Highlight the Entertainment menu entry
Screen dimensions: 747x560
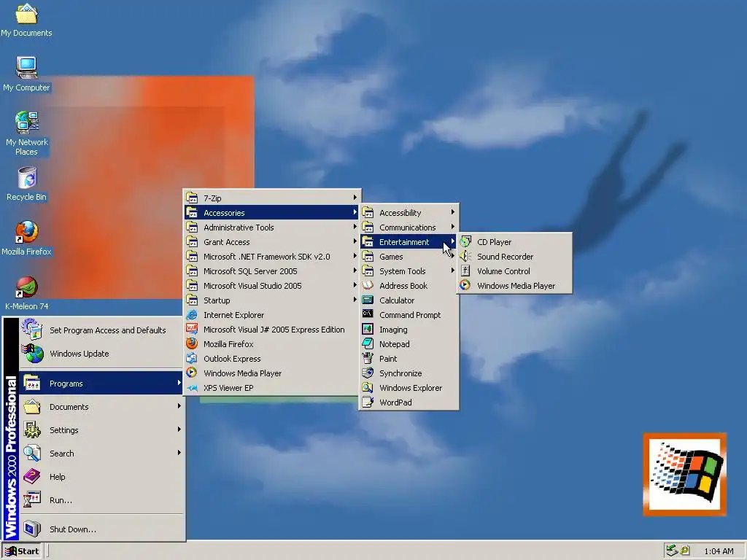pos(409,242)
